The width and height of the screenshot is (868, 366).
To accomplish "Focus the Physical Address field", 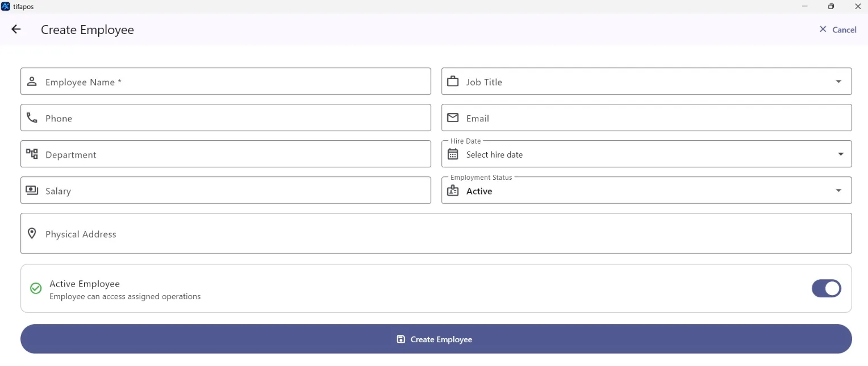I will pyautogui.click(x=436, y=233).
